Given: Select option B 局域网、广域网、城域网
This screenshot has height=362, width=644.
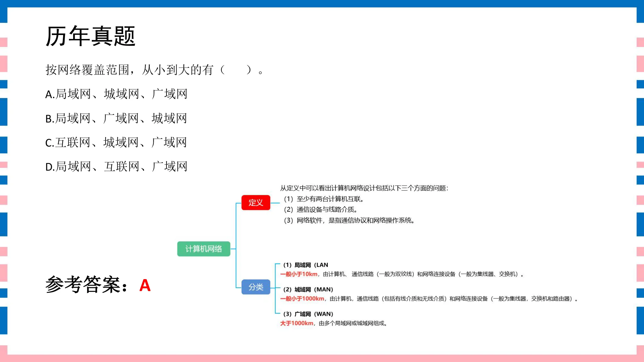Looking at the screenshot, I should pos(116,118).
